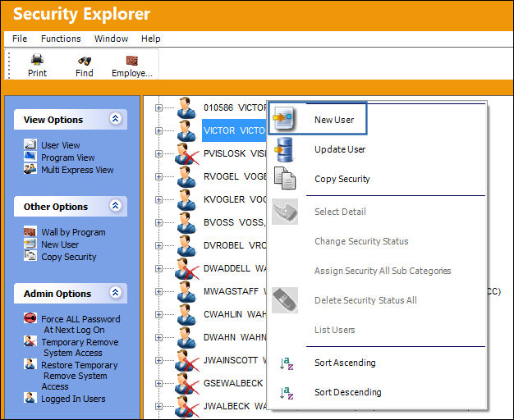
Task: Click the Wall by Program icon
Action: pos(30,231)
